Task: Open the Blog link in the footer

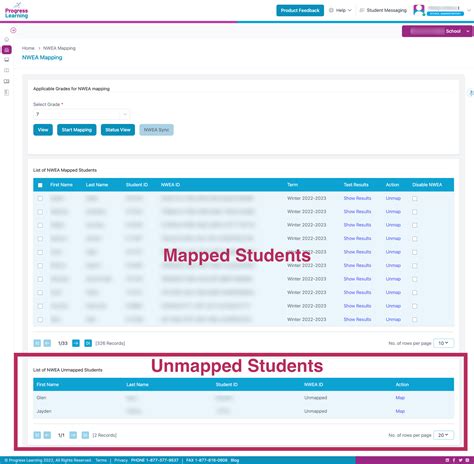Action: click(235, 460)
